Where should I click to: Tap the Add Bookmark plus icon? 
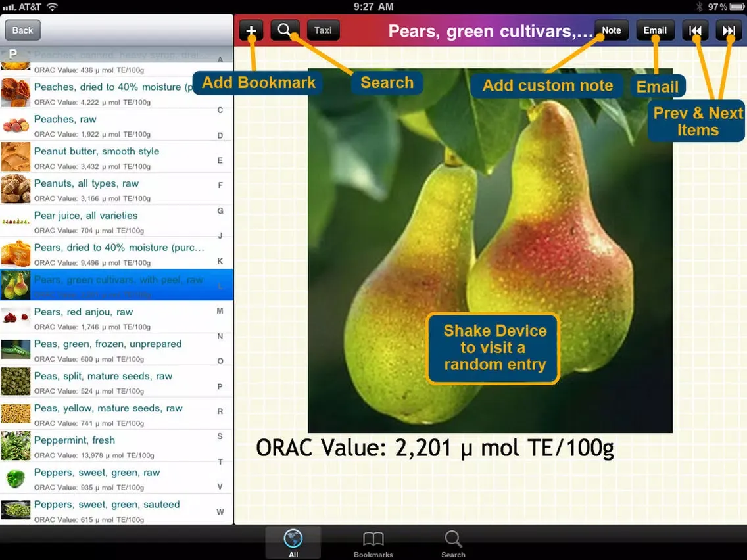click(x=251, y=30)
